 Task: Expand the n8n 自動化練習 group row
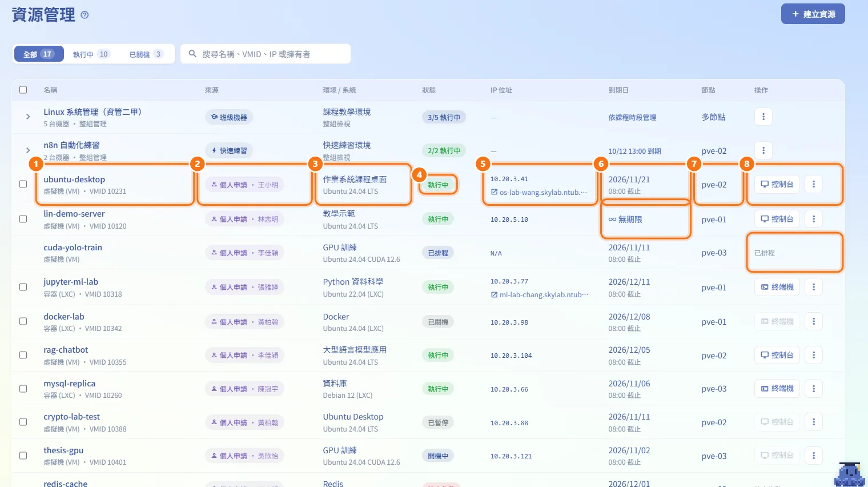click(28, 150)
